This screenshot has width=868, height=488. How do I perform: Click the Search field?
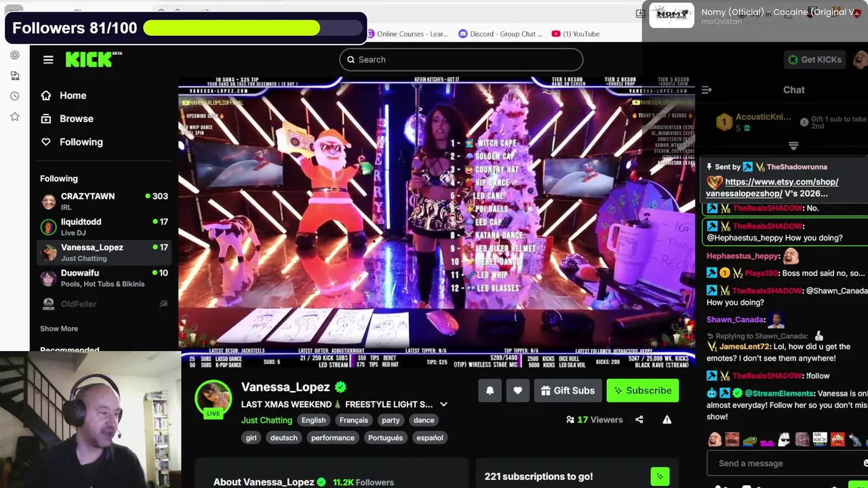click(461, 60)
